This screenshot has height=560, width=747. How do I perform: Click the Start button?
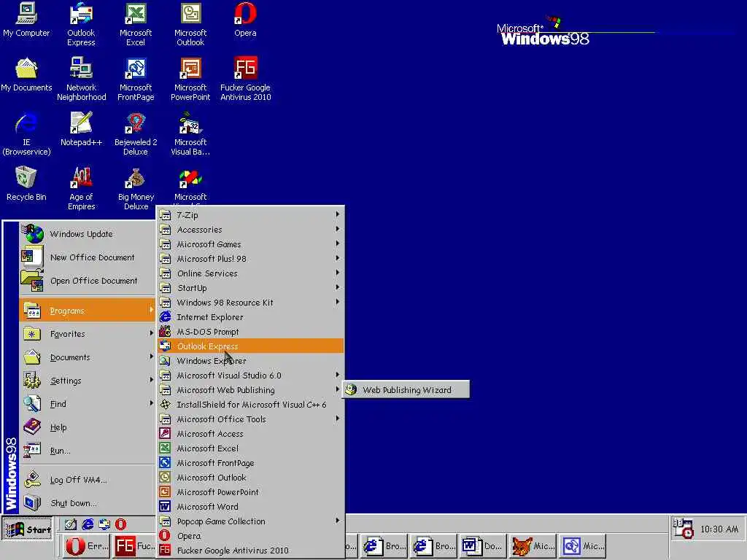[28, 529]
